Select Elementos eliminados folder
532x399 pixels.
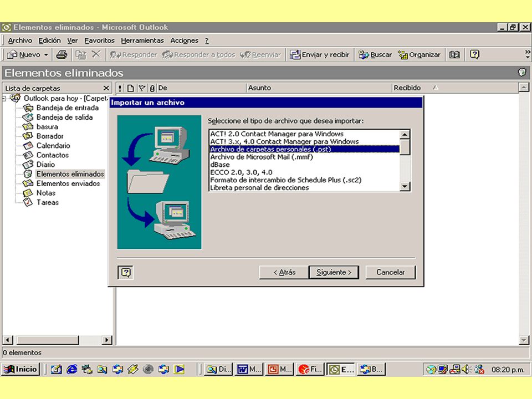(70, 174)
